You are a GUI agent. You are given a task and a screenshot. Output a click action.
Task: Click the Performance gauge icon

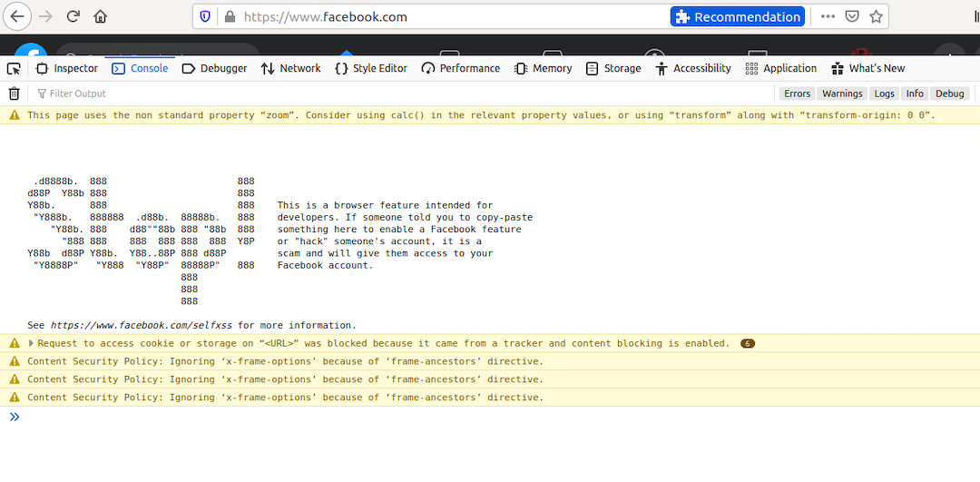pyautogui.click(x=427, y=69)
